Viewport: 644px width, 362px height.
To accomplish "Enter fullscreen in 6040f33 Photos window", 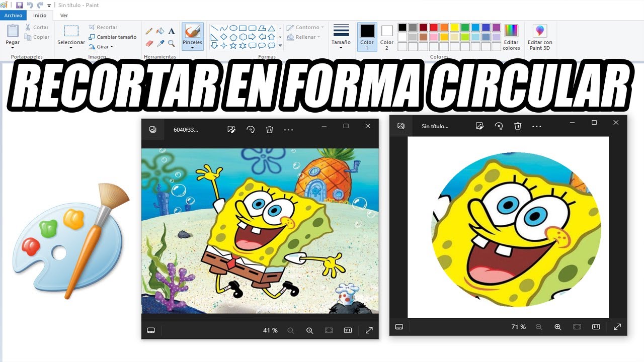I will pos(369,330).
